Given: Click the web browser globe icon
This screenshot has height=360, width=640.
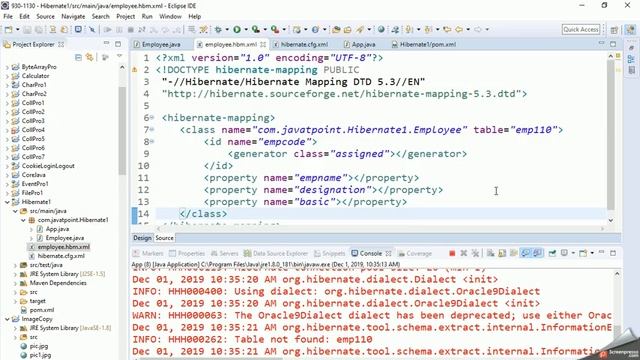Looking at the screenshot, I should pos(381,29).
